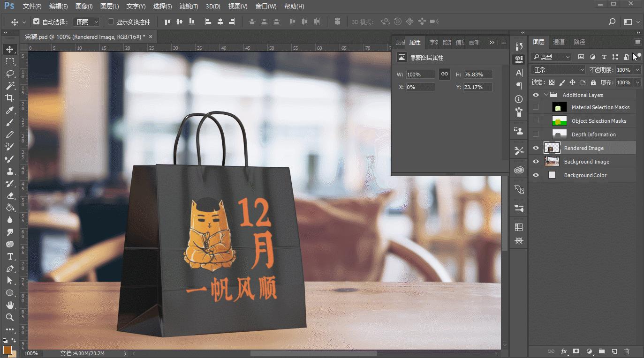The width and height of the screenshot is (644, 358).
Task: Select the Horizontal Type tool
Action: (9, 256)
